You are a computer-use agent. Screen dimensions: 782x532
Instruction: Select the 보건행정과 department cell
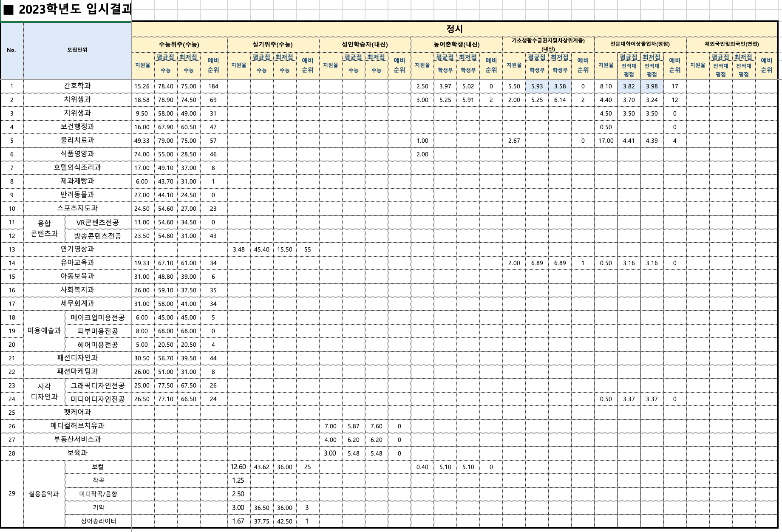77,127
